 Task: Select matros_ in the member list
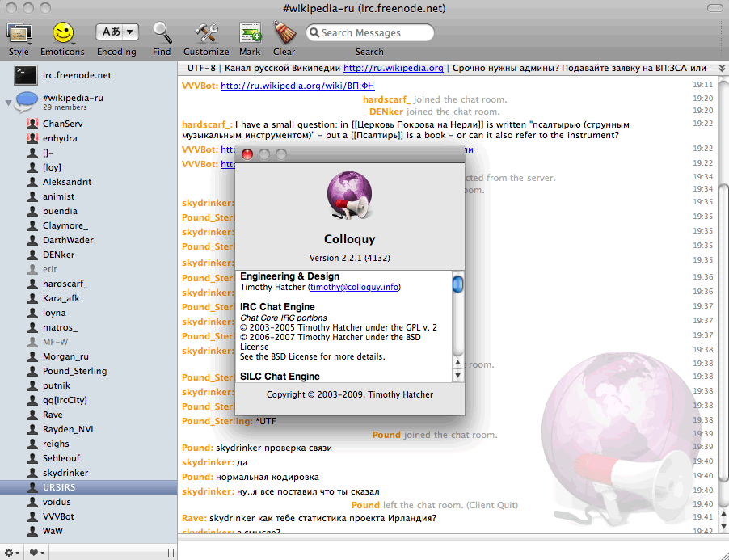point(88,327)
